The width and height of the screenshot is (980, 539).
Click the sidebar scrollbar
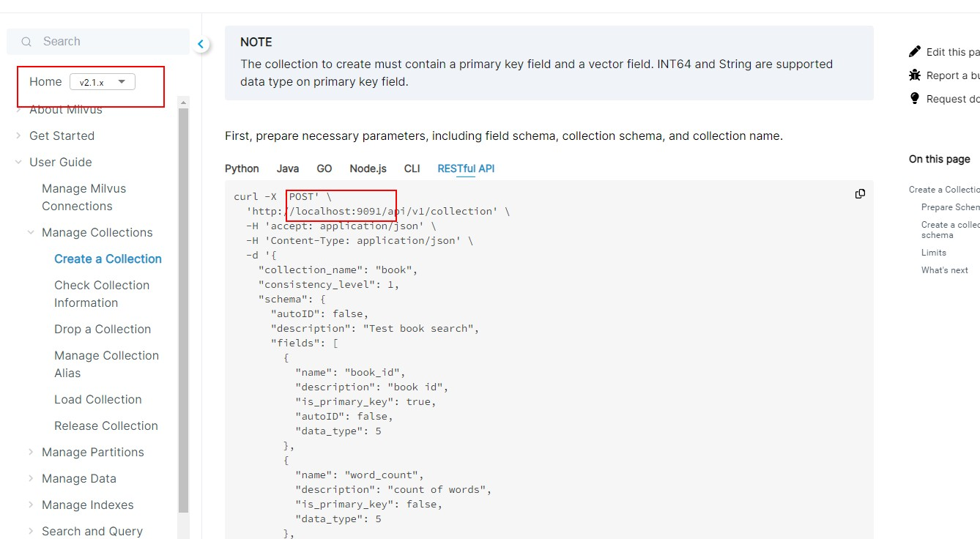pos(183,308)
